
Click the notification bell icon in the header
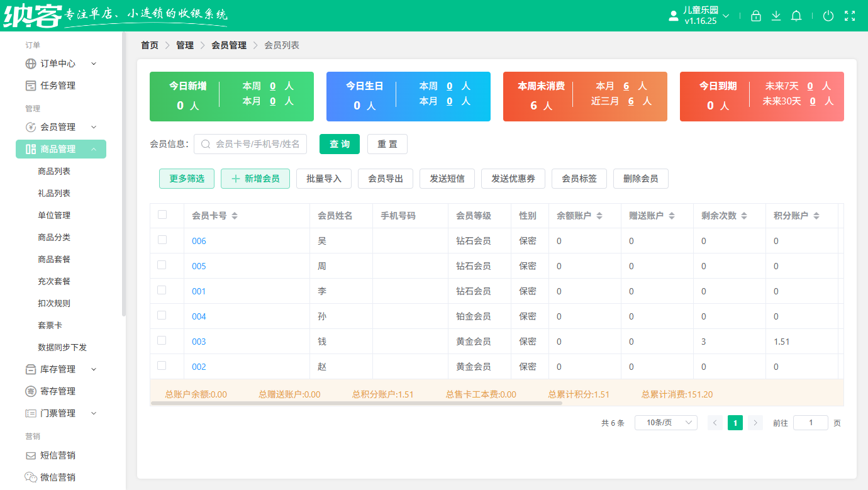(x=796, y=16)
